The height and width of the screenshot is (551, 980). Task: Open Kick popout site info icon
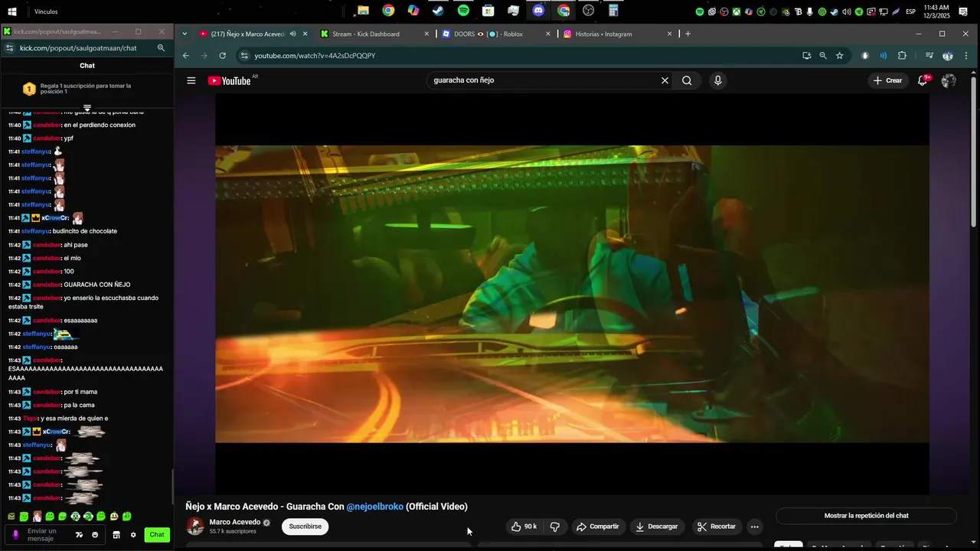click(x=8, y=47)
